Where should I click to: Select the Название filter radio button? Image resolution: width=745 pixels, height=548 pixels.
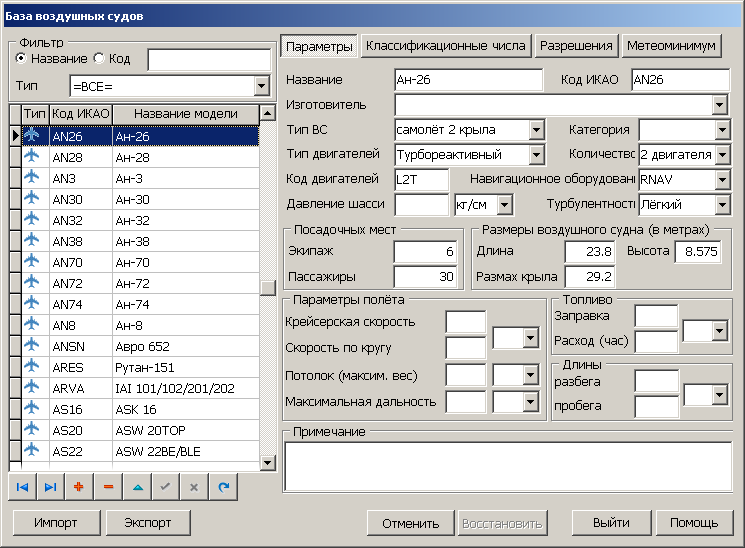pyautogui.click(x=23, y=59)
